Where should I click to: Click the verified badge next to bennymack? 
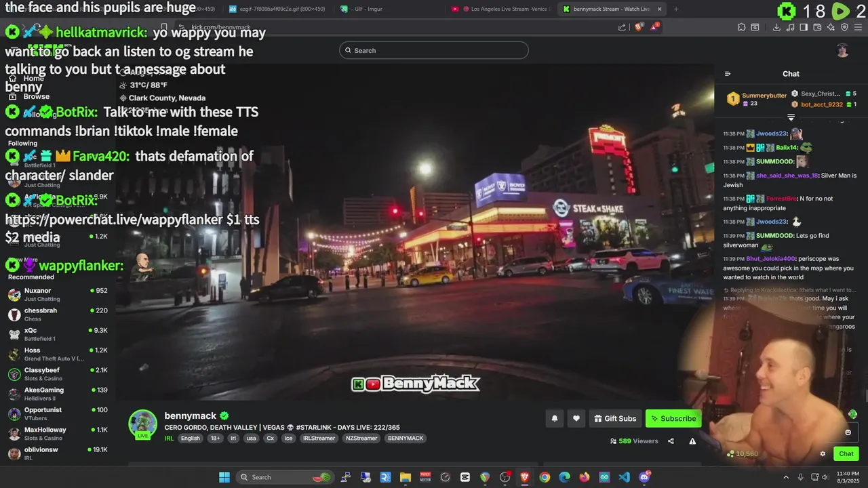coord(224,416)
